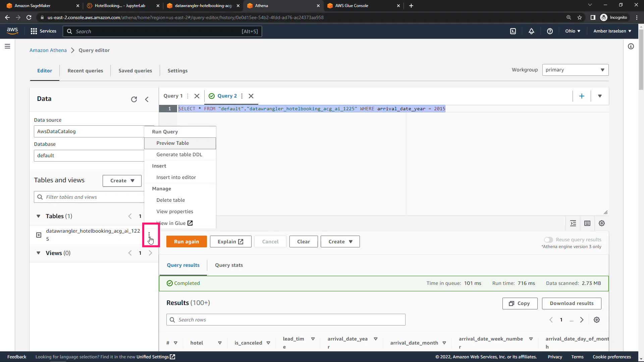Click Download results button
Viewport: 644px width, 362px height.
click(571, 303)
